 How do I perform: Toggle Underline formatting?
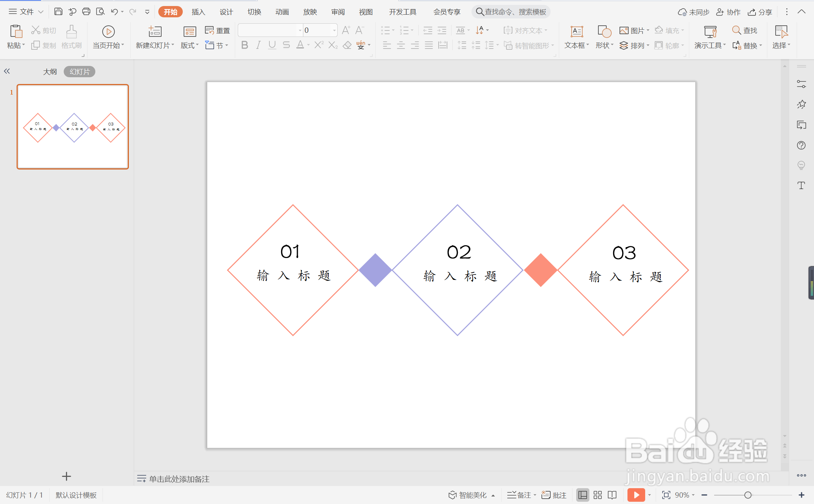pos(272,45)
